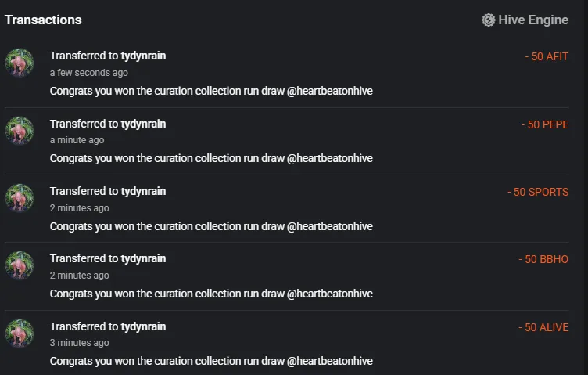Open avatar on the AFIT transfer row

click(x=20, y=63)
